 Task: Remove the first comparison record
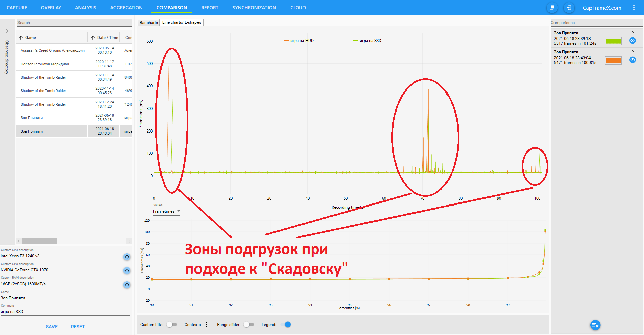click(x=633, y=32)
